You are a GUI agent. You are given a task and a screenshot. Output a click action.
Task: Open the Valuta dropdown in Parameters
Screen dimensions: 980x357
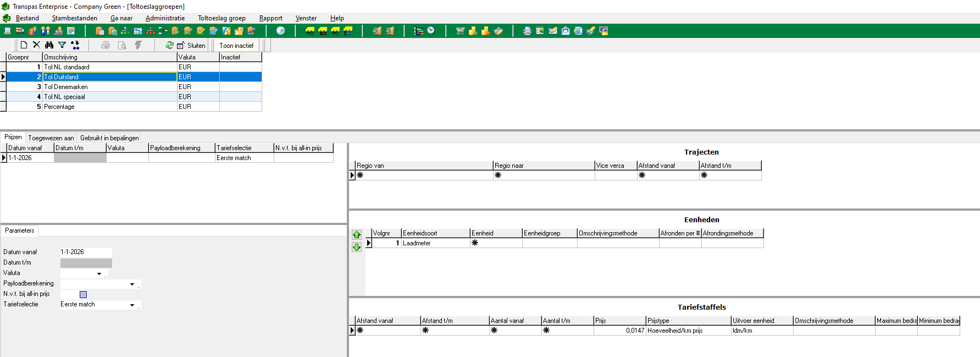pyautogui.click(x=99, y=273)
